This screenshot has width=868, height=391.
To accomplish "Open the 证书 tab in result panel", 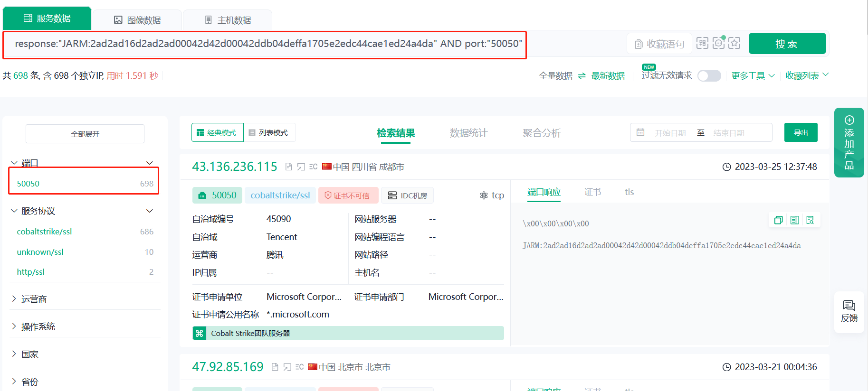I will (592, 192).
